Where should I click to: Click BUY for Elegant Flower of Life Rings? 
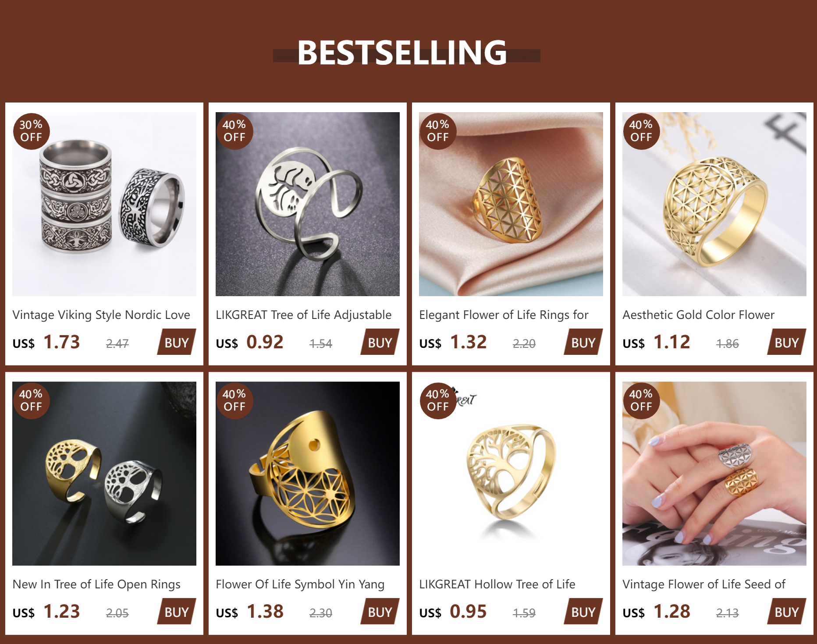coord(583,342)
